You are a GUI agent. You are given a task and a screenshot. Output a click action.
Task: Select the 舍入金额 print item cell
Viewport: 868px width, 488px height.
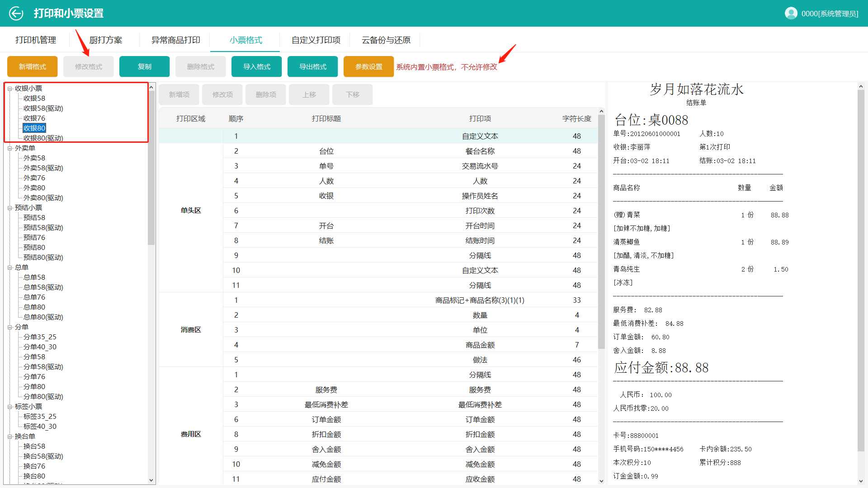click(480, 450)
